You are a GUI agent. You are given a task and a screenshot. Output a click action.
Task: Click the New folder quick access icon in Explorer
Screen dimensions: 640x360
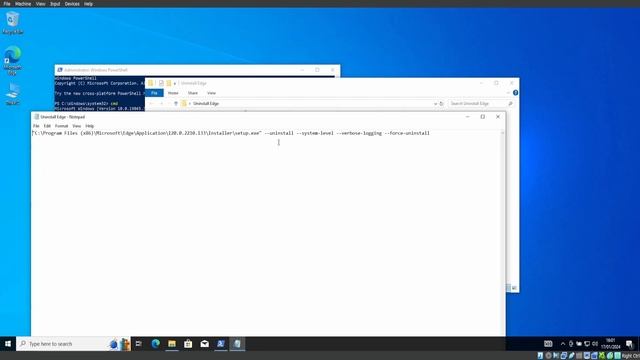click(169, 83)
